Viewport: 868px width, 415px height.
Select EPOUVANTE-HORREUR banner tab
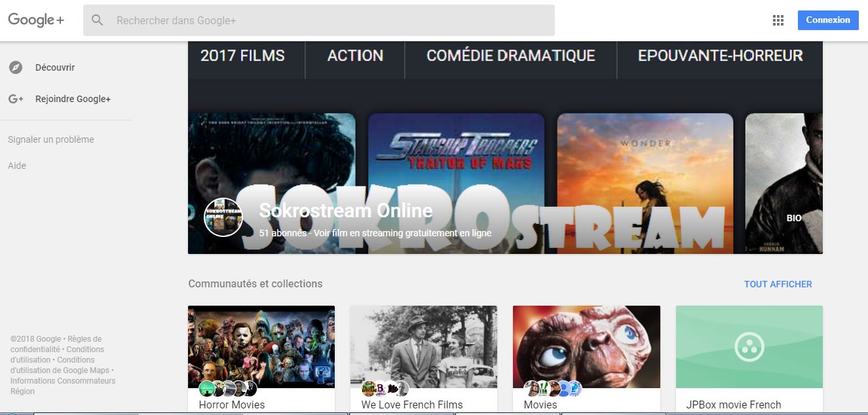pos(721,56)
